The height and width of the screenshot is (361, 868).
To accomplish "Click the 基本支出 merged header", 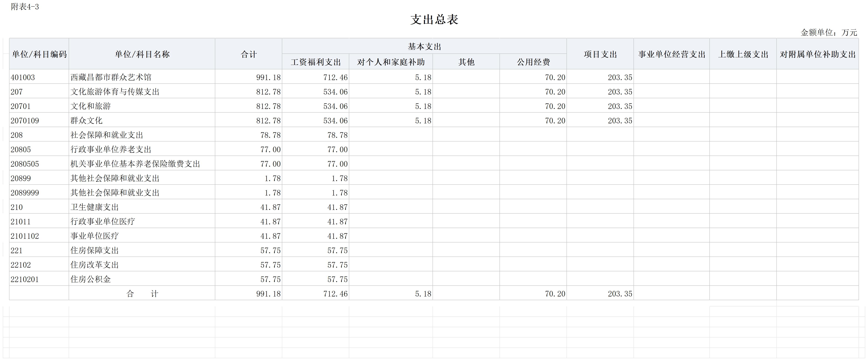I will 424,46.
